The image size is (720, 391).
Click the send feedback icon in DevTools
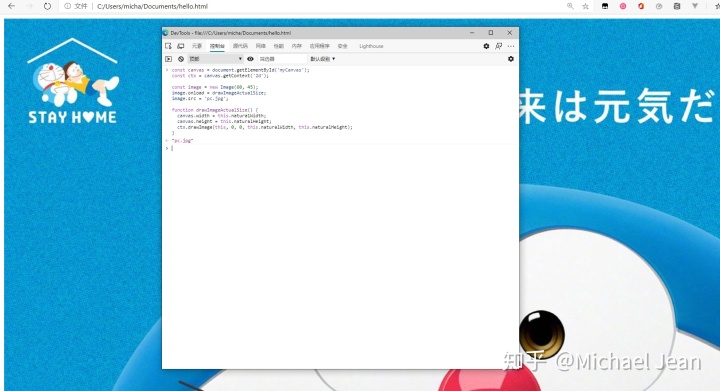(x=499, y=46)
